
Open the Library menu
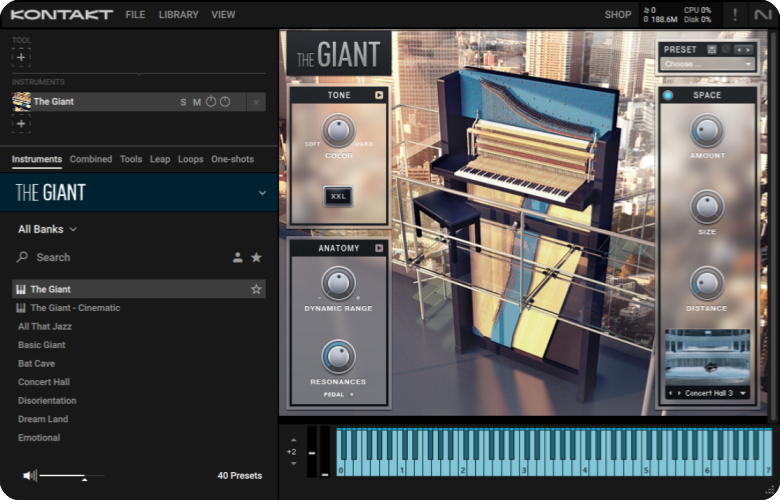coord(178,15)
